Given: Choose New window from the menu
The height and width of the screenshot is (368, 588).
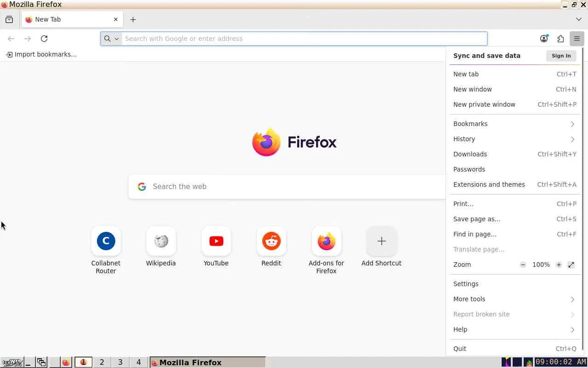Looking at the screenshot, I should [x=514, y=89].
